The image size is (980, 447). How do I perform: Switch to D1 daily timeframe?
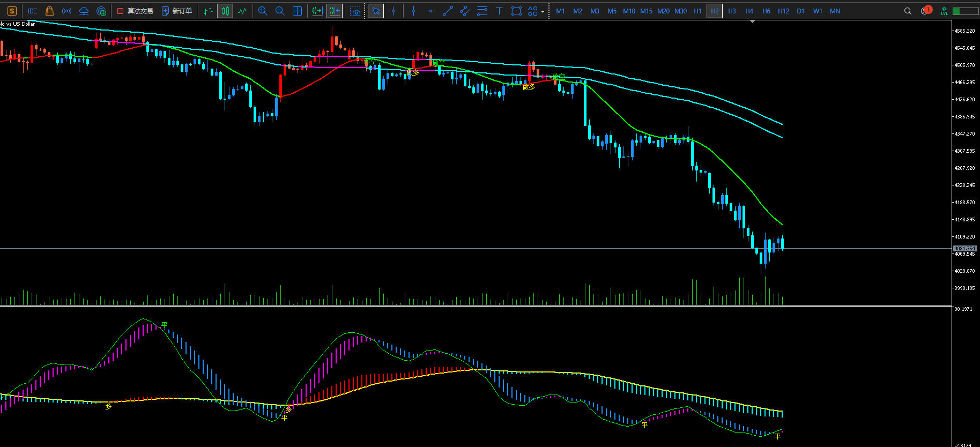800,11
